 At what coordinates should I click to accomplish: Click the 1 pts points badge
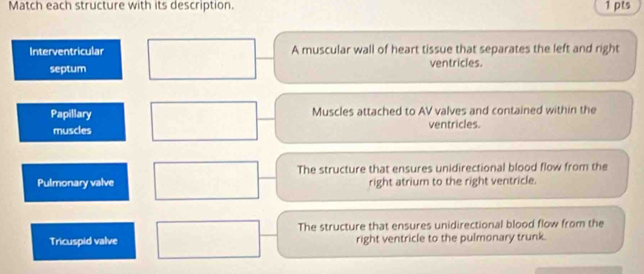pos(617,6)
